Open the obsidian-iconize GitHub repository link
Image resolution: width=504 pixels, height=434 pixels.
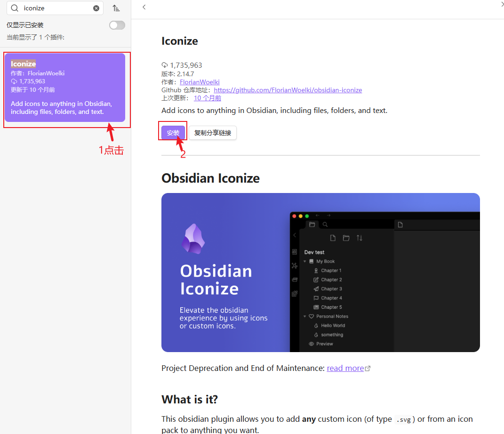(288, 90)
